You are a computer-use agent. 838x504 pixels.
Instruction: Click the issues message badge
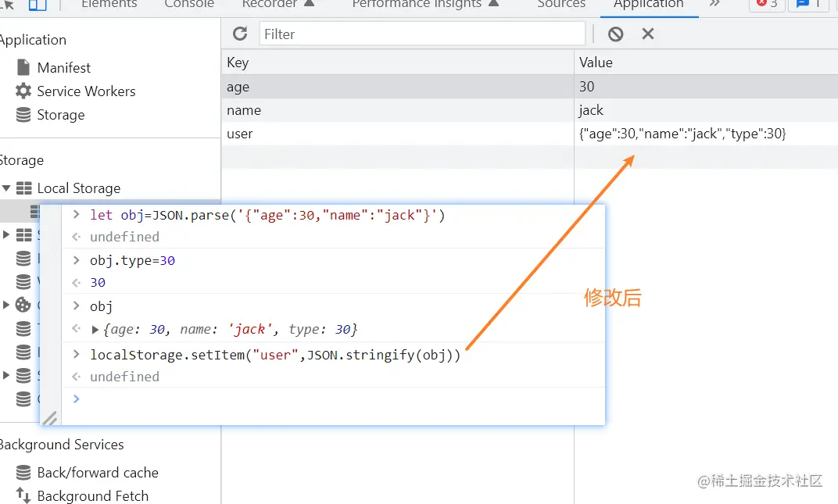pyautogui.click(x=808, y=4)
